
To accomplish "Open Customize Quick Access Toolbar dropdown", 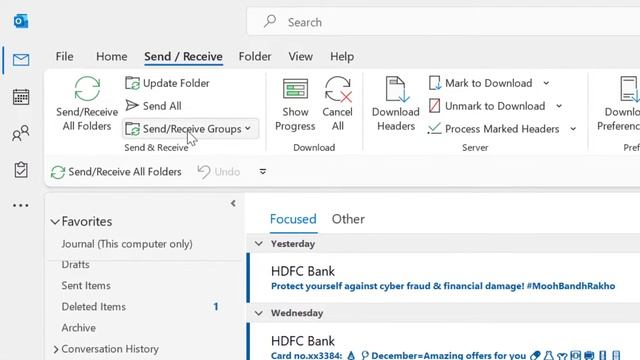I will pos(263,172).
